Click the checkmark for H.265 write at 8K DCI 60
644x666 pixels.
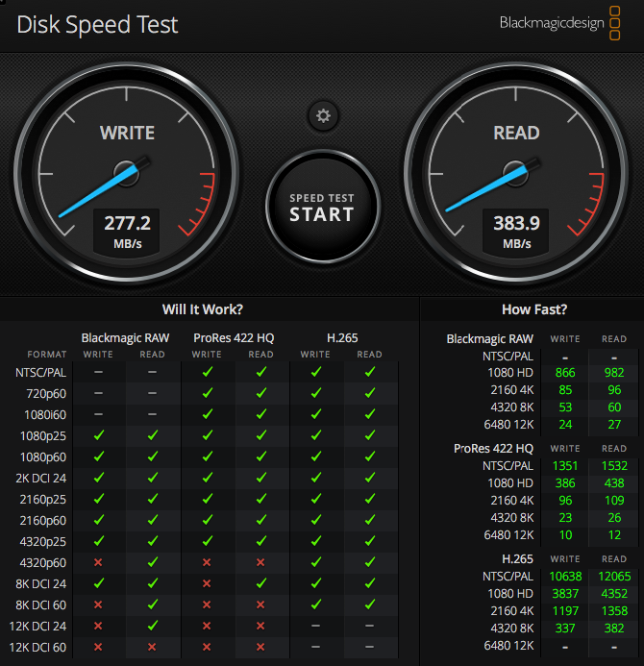click(x=315, y=604)
